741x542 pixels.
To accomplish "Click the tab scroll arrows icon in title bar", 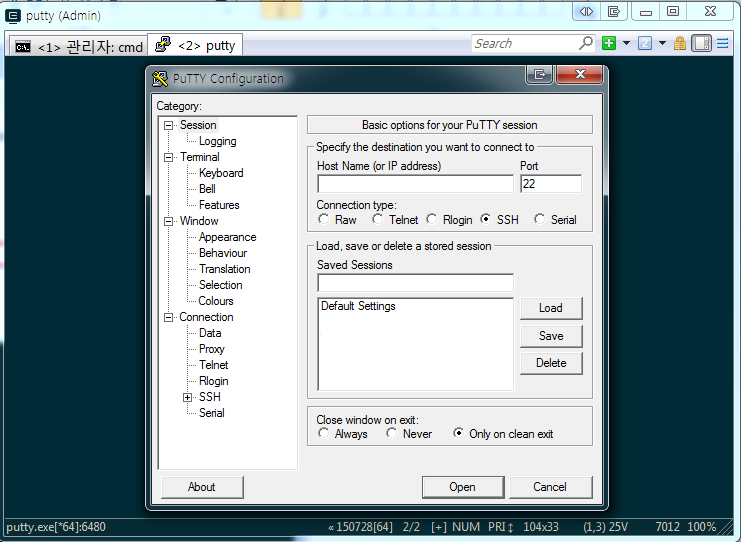I will click(x=586, y=11).
